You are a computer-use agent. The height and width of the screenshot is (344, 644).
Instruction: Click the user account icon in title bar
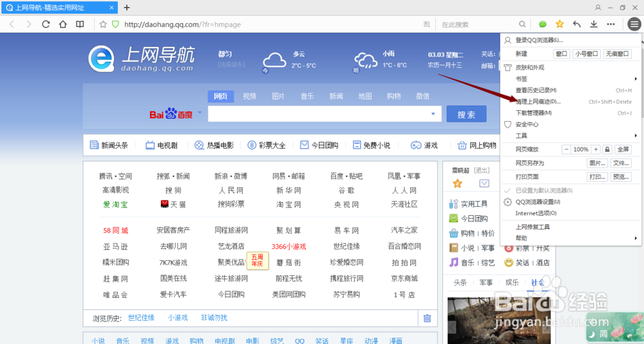[x=598, y=7]
